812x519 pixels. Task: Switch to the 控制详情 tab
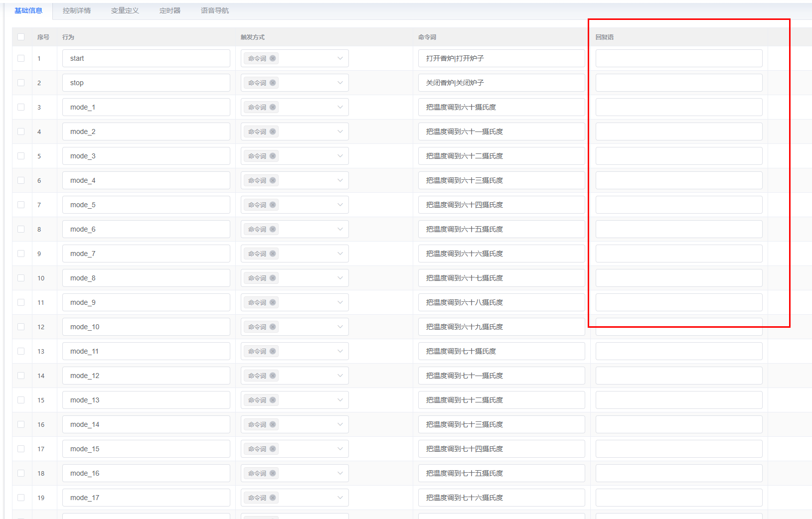tap(77, 10)
